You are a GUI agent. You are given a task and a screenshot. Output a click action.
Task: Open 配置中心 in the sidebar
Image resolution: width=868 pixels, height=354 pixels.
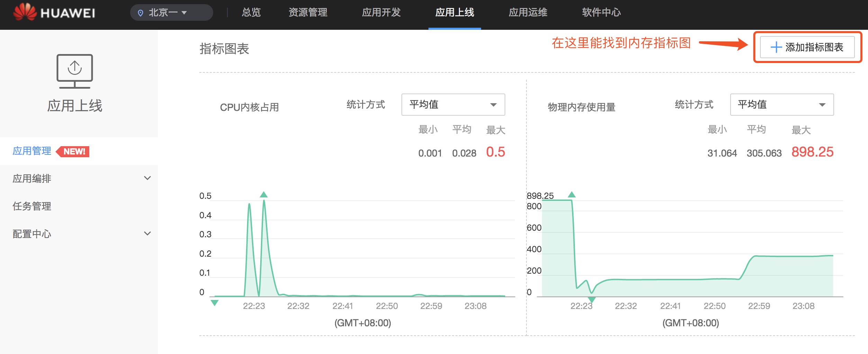coord(32,234)
